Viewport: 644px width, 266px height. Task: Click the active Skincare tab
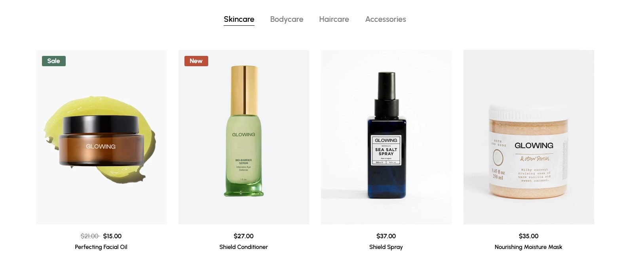point(239,19)
